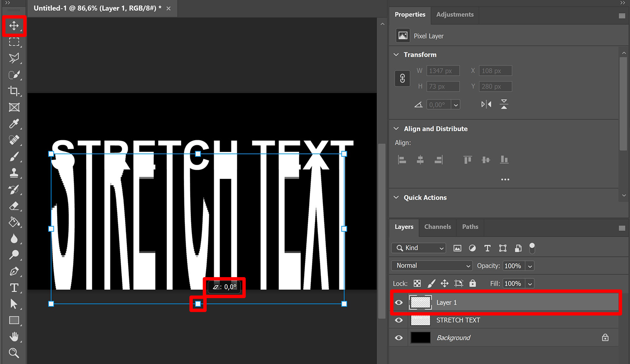This screenshot has height=364, width=630.
Task: Select the Move tool
Action: (14, 26)
